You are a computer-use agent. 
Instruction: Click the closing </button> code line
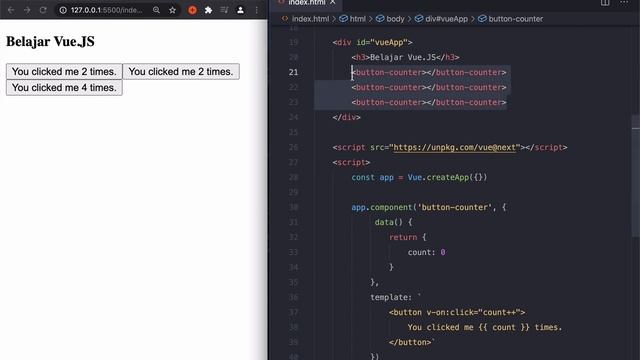pos(411,342)
